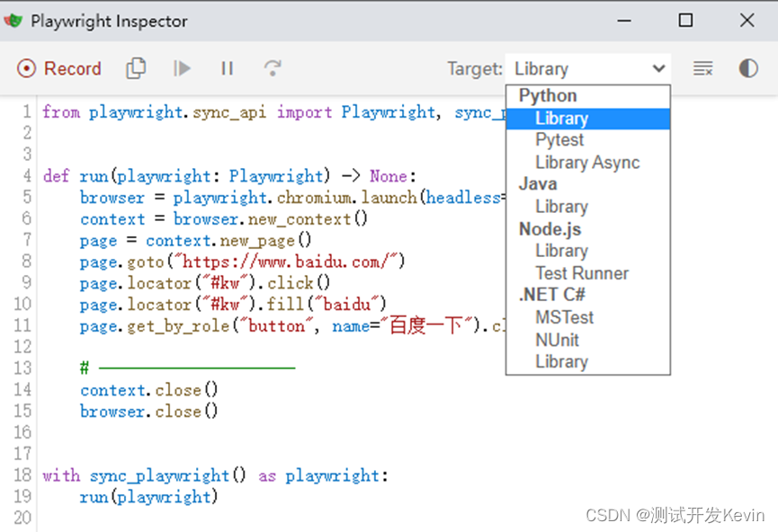Click the Playwright logo in title bar
Viewport: 778px width, 532px height.
(13, 21)
